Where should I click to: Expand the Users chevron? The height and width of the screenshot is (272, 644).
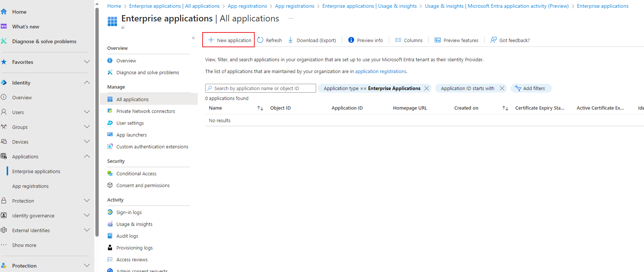tap(87, 112)
